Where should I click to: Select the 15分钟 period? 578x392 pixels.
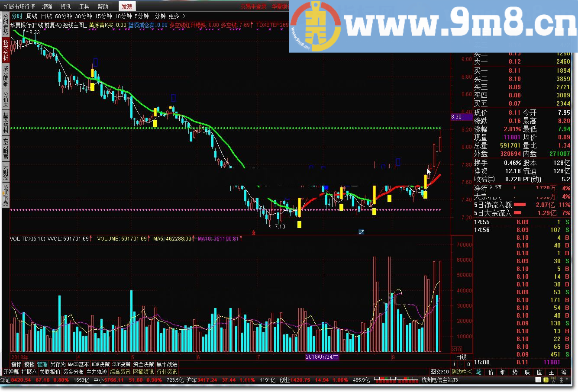[103, 16]
